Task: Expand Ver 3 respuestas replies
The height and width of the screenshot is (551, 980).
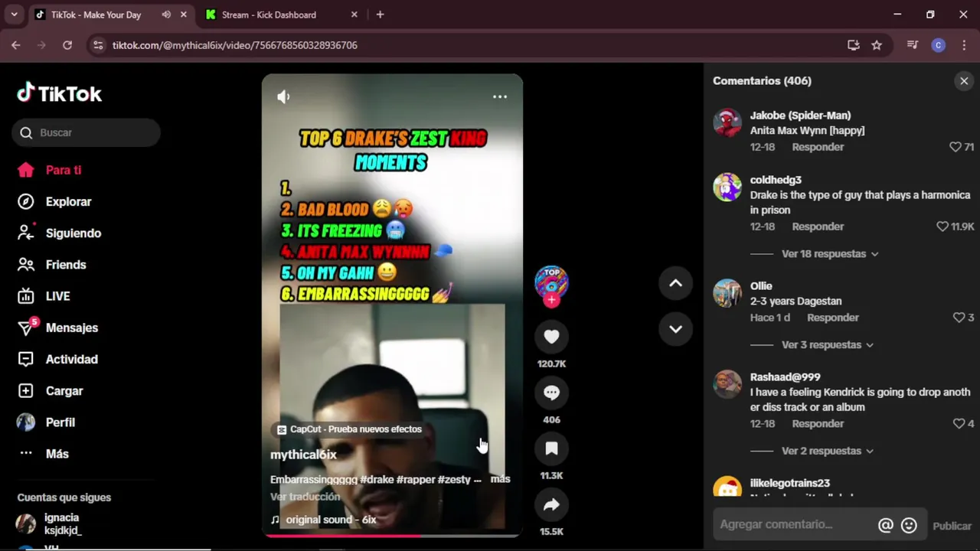Action: (x=827, y=345)
